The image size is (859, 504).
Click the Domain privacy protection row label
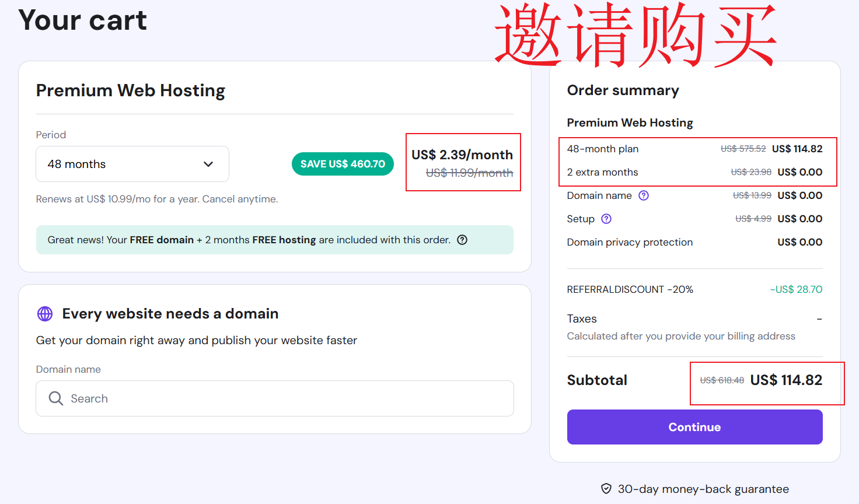click(x=630, y=242)
